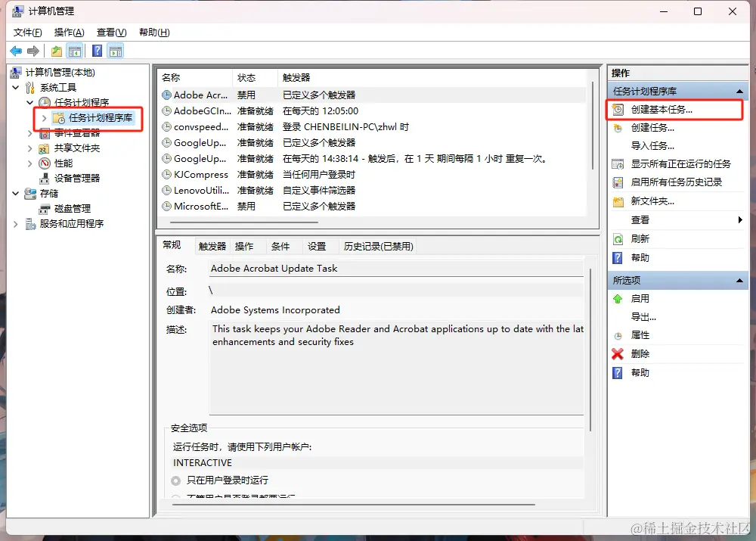Open the 操作(A) menu
Image resolution: width=756 pixels, height=541 pixels.
(x=69, y=33)
